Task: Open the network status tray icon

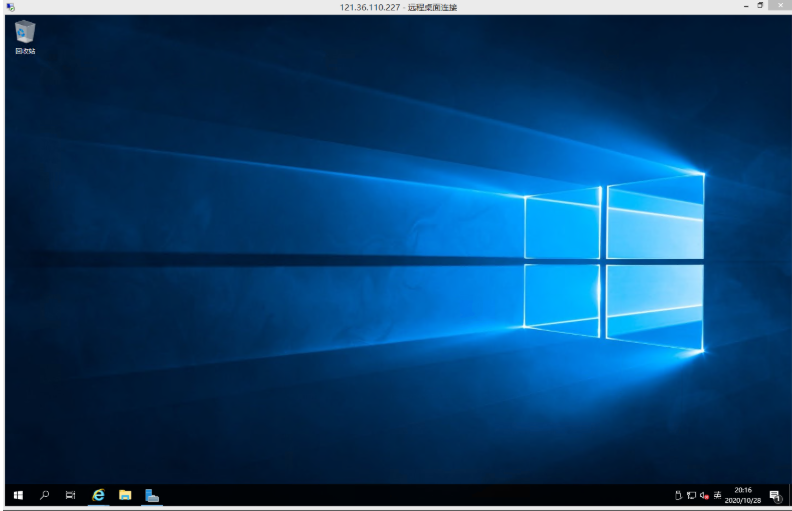Action: (x=691, y=495)
